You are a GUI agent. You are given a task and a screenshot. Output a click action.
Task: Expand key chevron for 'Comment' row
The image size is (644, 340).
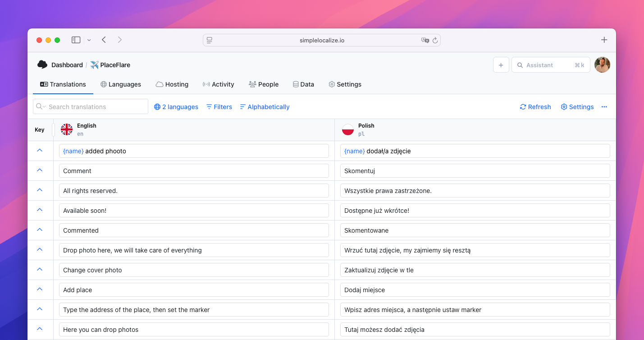pos(40,170)
